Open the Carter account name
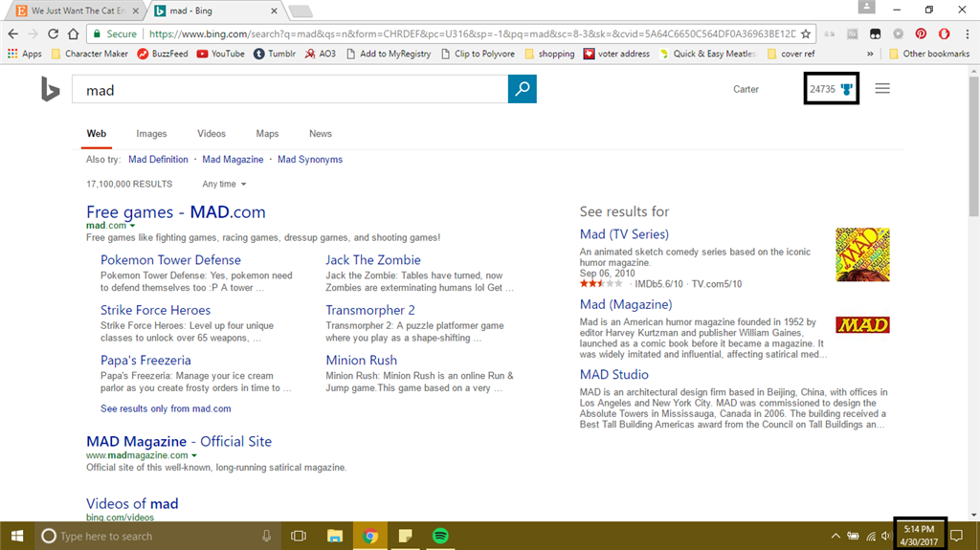The width and height of the screenshot is (980, 550). click(746, 89)
